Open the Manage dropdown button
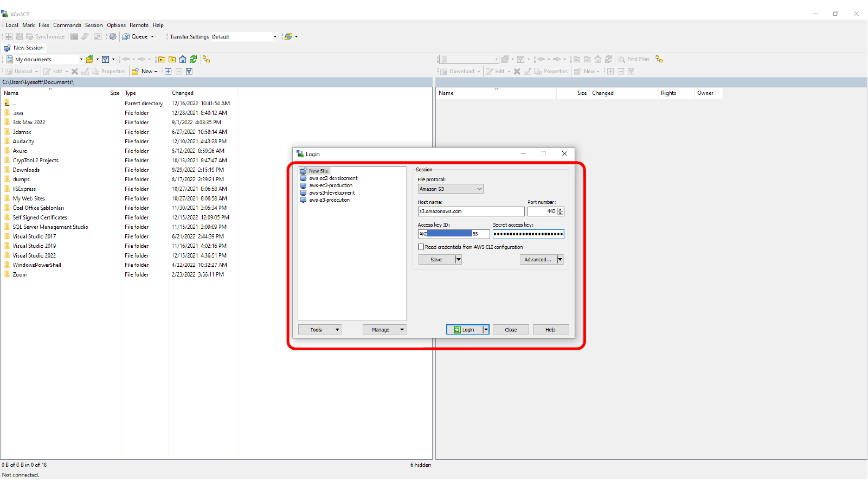The image size is (868, 488). 384,330
